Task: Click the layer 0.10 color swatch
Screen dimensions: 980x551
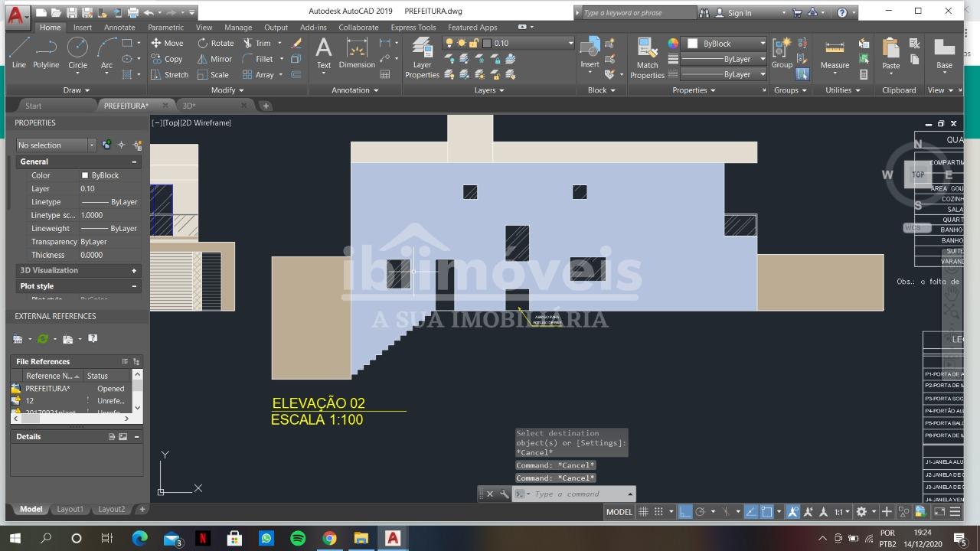Action: 486,44
